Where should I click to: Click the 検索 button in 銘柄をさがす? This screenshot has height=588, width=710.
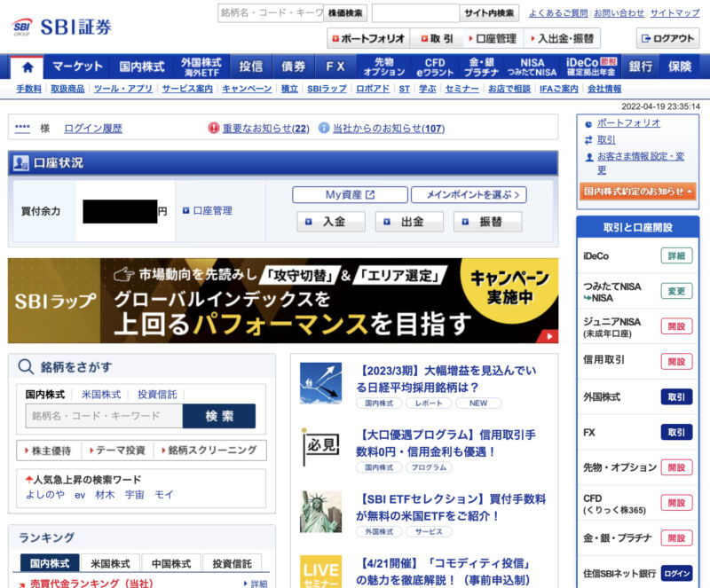click(x=219, y=416)
